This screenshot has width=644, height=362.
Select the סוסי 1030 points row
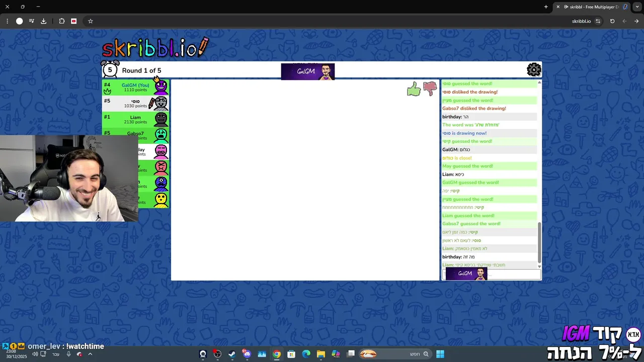[x=135, y=103]
